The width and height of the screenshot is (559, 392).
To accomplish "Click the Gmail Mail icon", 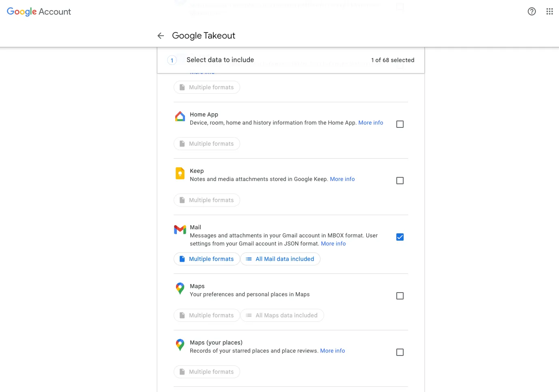I will click(x=180, y=230).
